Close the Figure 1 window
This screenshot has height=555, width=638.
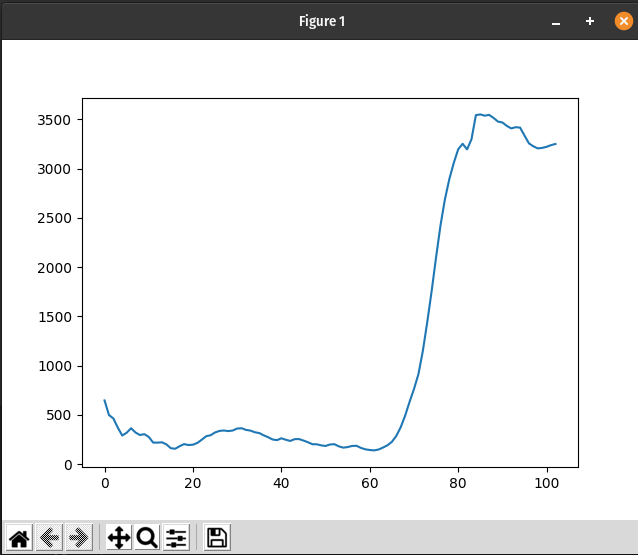click(623, 21)
